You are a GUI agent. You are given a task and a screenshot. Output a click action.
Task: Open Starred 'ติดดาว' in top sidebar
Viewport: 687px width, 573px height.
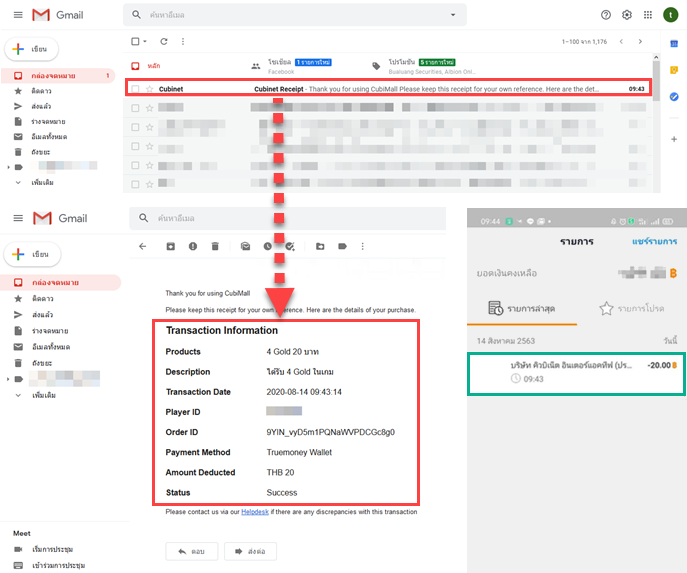point(41,91)
